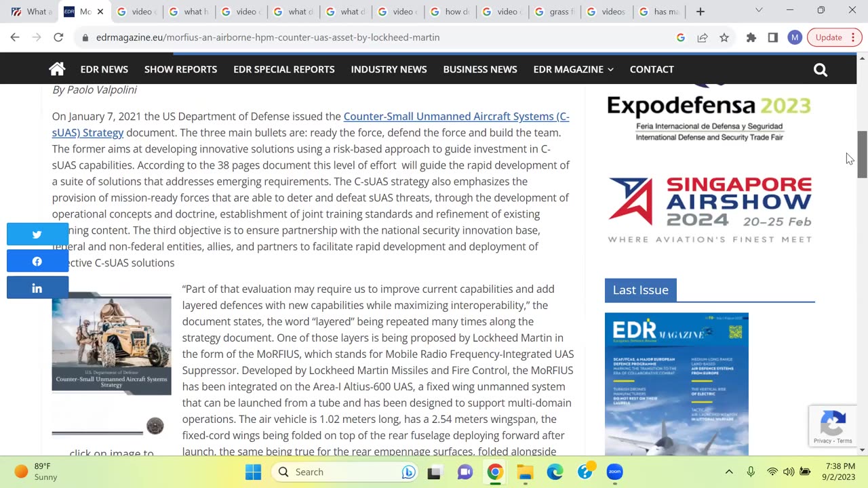Screen dimensions: 868x488
Task: Share article via Twitter button
Action: coord(37,235)
